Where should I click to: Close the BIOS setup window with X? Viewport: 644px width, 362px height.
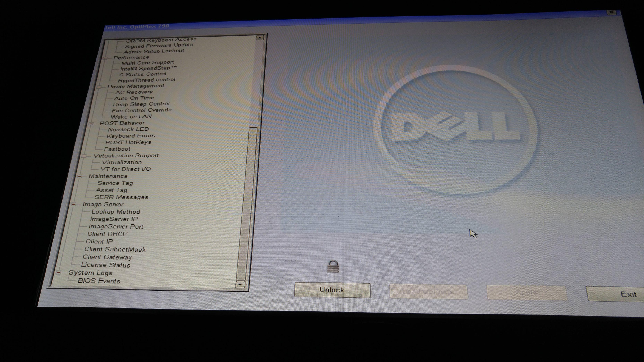pyautogui.click(x=611, y=12)
